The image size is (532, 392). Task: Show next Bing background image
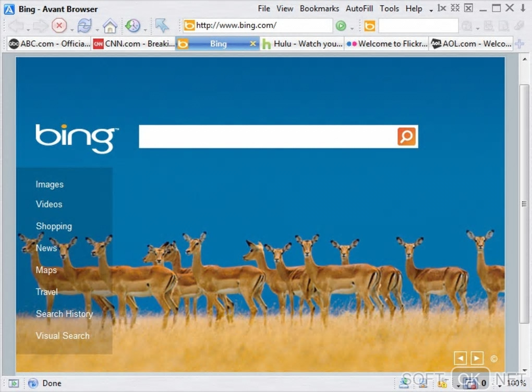click(477, 358)
